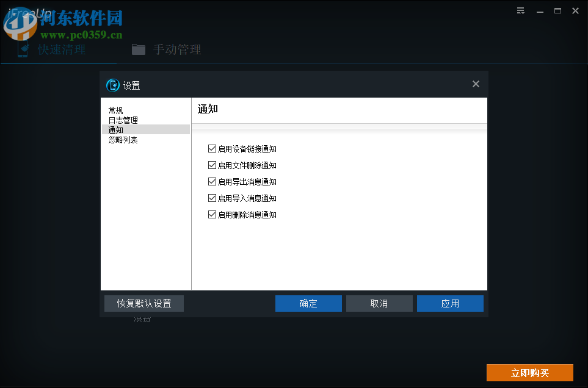
Task: Toggle the 启用导出消息通知 option
Action: click(x=211, y=181)
